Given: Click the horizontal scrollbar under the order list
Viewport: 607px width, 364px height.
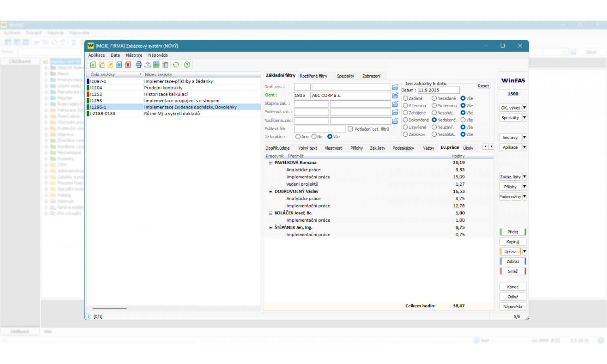Looking at the screenshot, I should click(x=110, y=309).
